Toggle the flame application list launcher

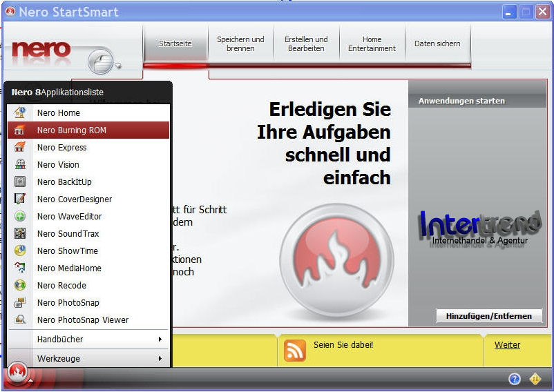(x=18, y=373)
